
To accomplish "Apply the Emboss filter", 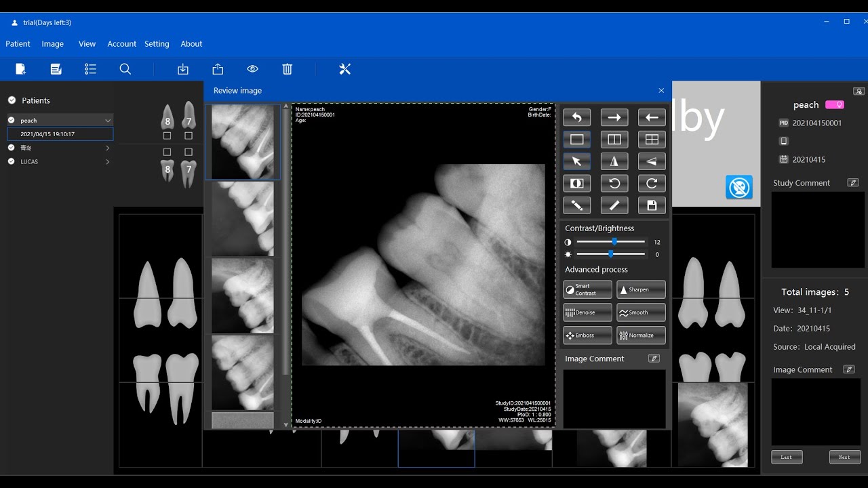I will tap(587, 335).
